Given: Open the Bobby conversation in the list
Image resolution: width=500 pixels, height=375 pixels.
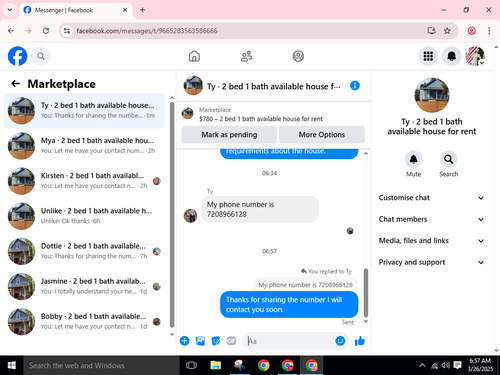Looking at the screenshot, I should coord(84,322).
